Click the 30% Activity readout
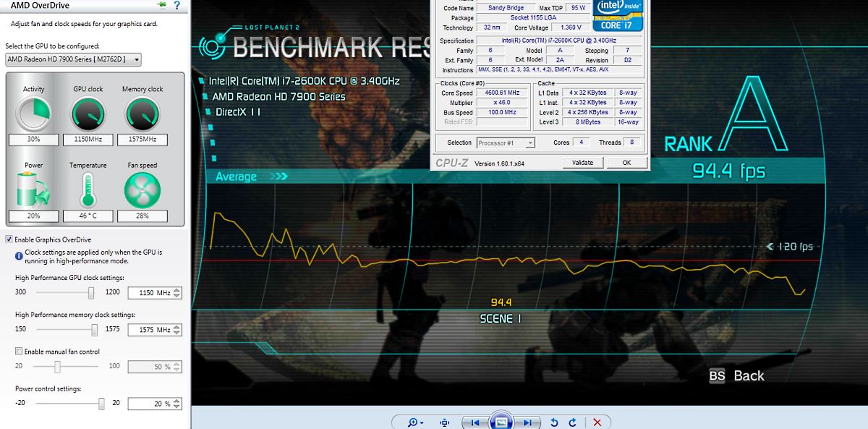 tap(33, 139)
